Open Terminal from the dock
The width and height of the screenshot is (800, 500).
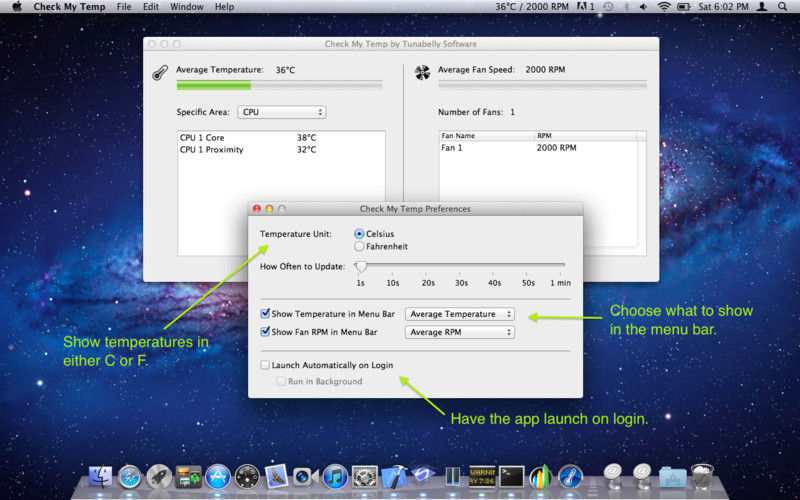pos(511,477)
